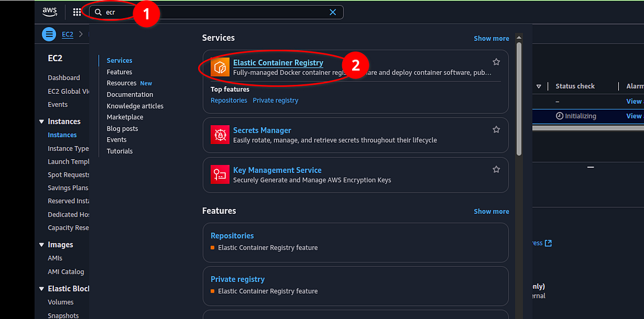Open AMIs in the sidebar
Screen dimensions: 644x319
pyautogui.click(x=55, y=258)
